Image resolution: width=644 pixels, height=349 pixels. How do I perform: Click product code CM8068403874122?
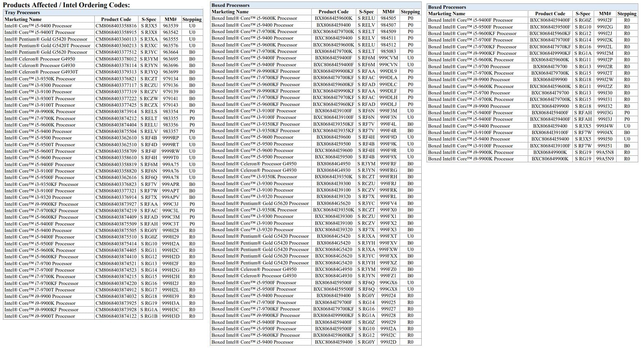click(116, 316)
